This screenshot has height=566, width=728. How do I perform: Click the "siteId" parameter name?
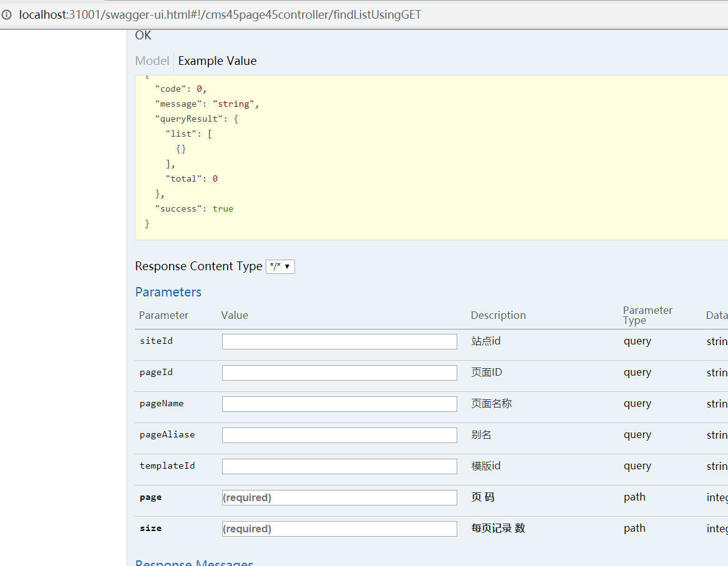click(x=156, y=341)
